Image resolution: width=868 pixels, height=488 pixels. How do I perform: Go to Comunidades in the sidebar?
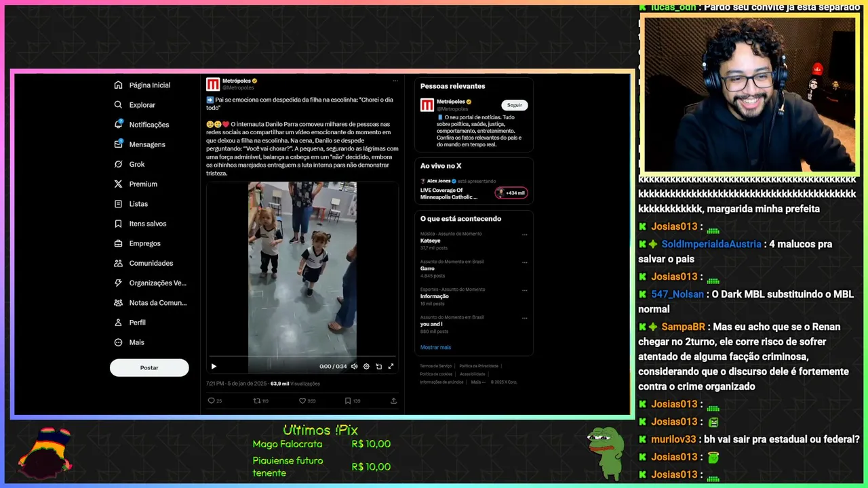click(144, 263)
